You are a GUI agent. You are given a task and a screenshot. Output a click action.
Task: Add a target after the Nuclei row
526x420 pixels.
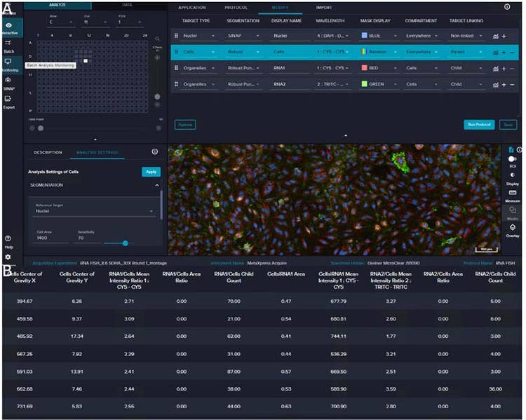coord(504,36)
